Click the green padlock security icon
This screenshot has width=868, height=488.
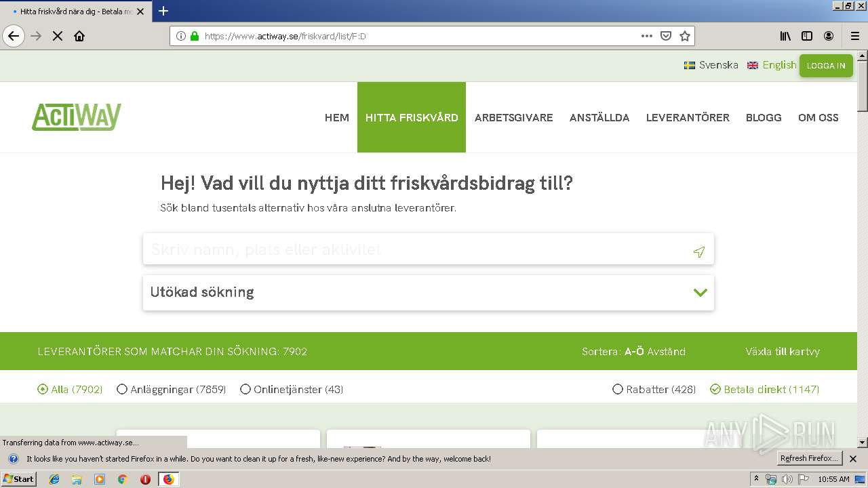coord(195,36)
